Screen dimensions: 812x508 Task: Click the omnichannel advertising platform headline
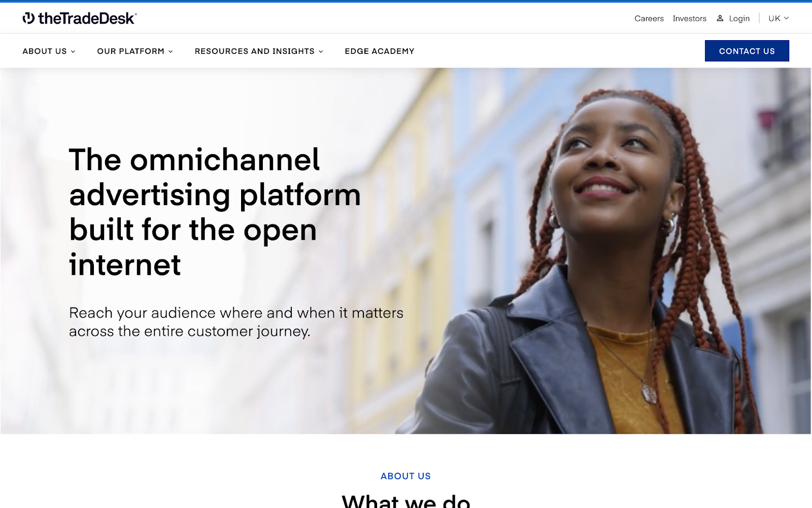click(x=215, y=212)
